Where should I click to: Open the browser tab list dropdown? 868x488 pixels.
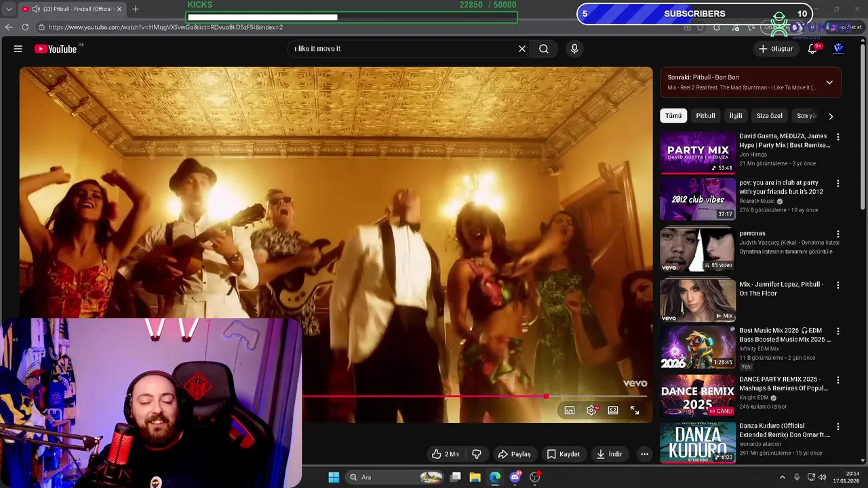pyautogui.click(x=8, y=9)
